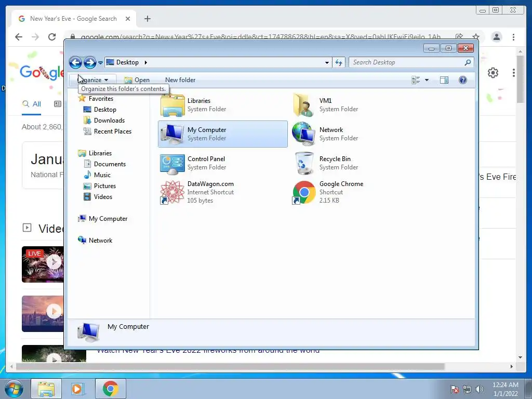
Task: Play the LIVE fireworks video thumbnail
Action: (43, 264)
